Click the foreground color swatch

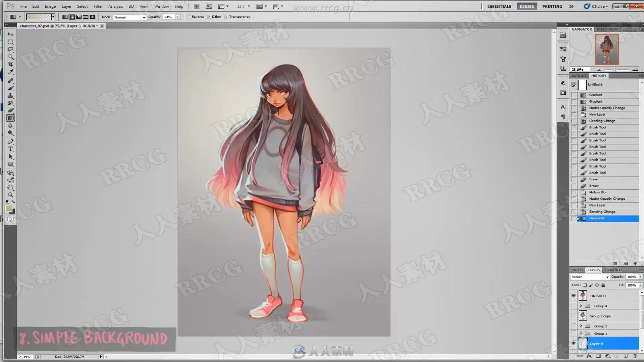9,208
